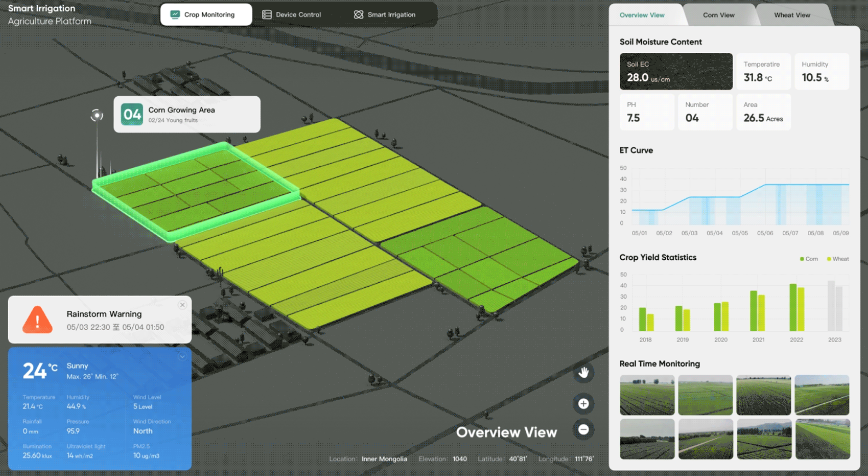Click the Crop Monitoring chart icon
868x476 pixels.
(175, 15)
